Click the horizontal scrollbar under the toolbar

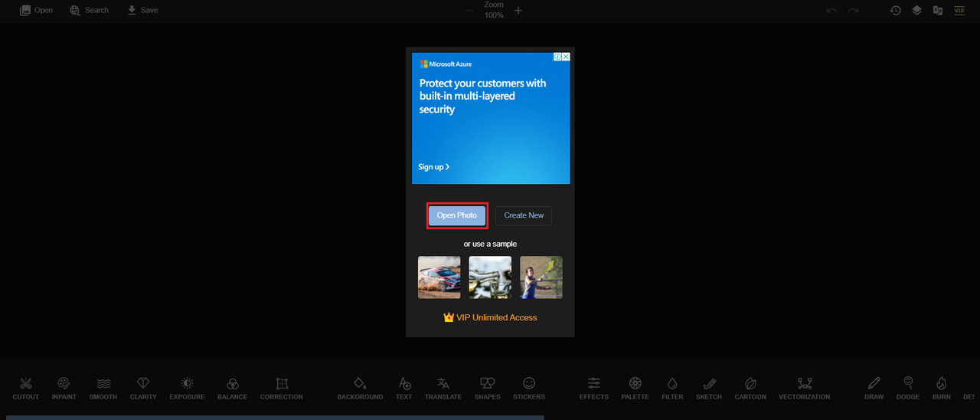[x=275, y=418]
